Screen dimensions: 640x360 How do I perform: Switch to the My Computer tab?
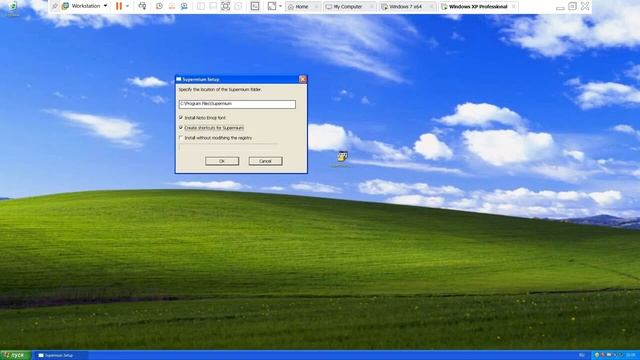(347, 7)
